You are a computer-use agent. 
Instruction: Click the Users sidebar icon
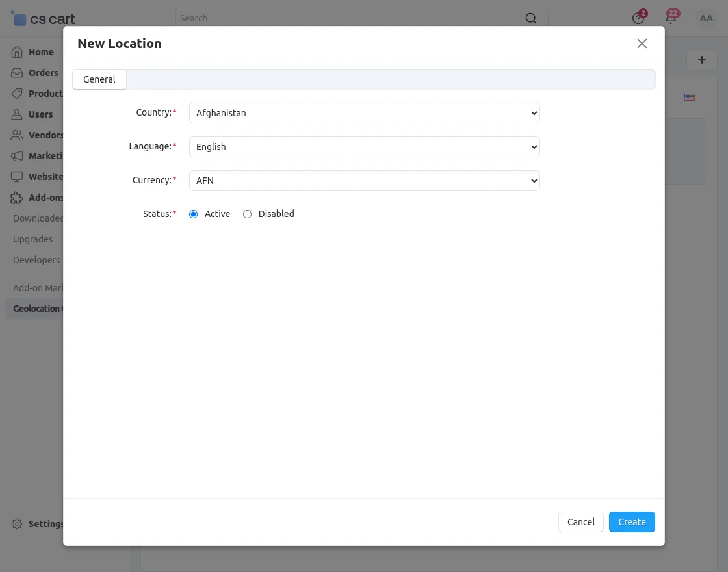pyautogui.click(x=18, y=114)
